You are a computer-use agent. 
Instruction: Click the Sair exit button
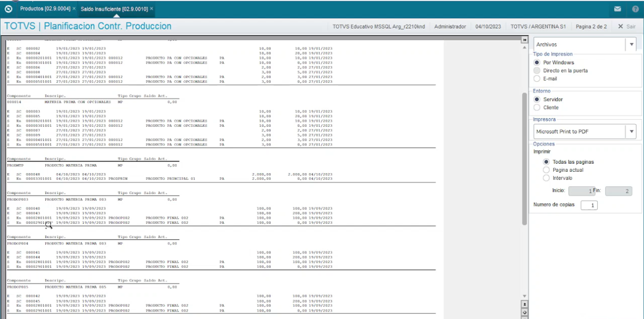pyautogui.click(x=627, y=26)
